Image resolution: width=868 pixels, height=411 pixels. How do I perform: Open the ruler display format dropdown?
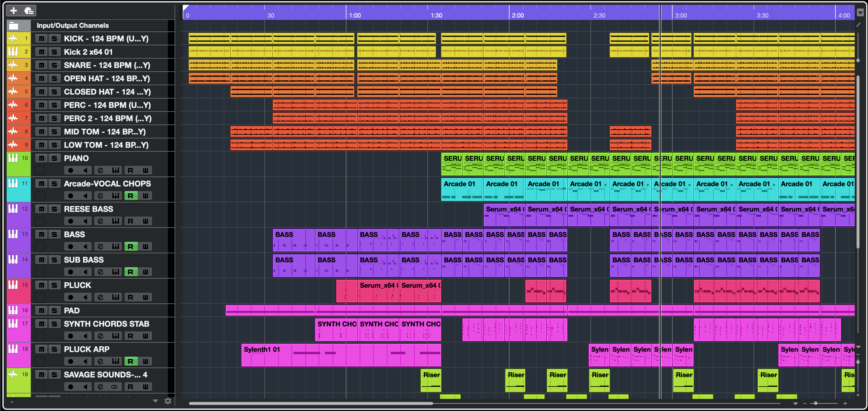pyautogui.click(x=860, y=13)
